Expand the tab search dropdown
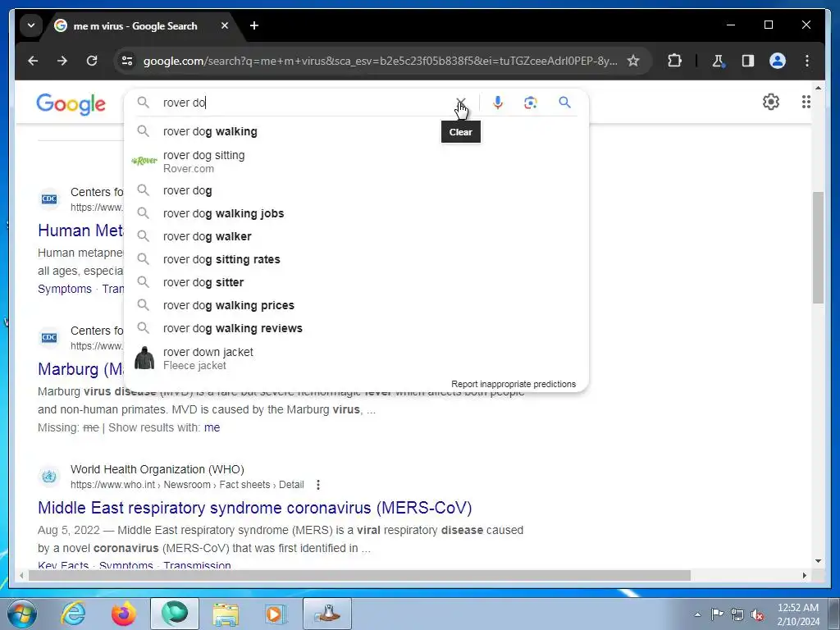Screen dimensions: 840x630 (31, 25)
